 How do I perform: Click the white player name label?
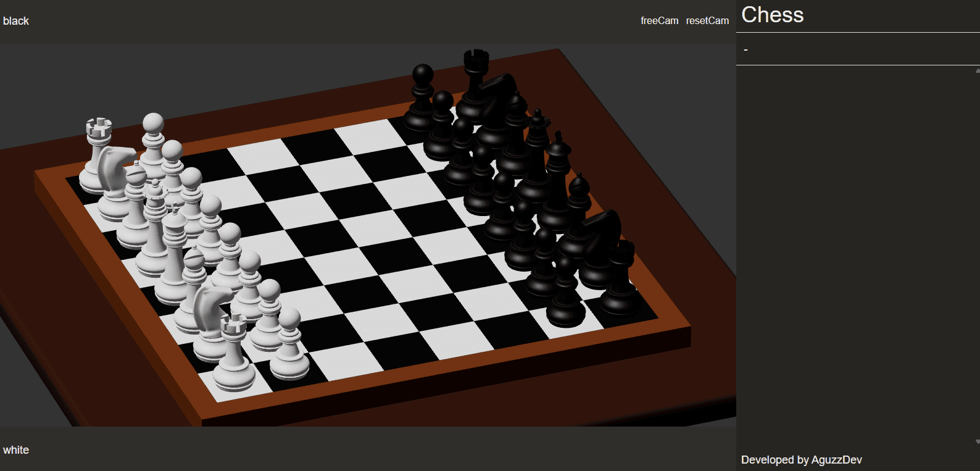(16, 450)
